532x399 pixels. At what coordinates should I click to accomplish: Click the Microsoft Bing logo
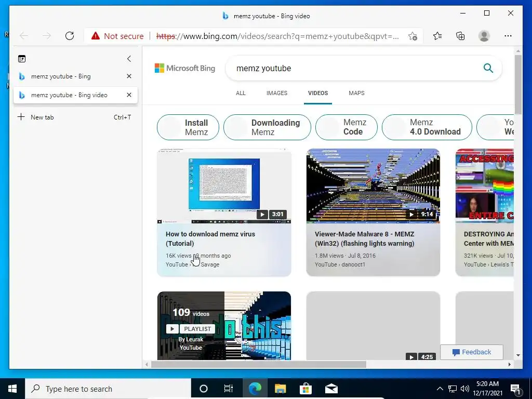(185, 68)
